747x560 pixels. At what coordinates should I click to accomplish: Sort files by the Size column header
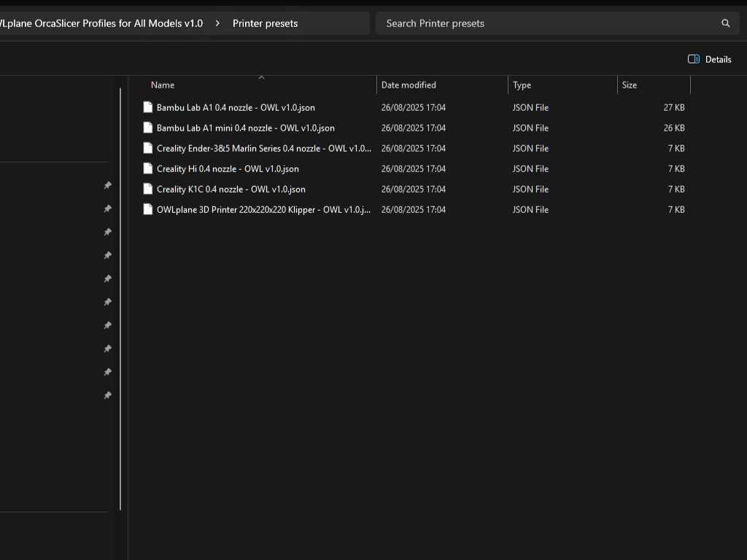[x=629, y=85]
